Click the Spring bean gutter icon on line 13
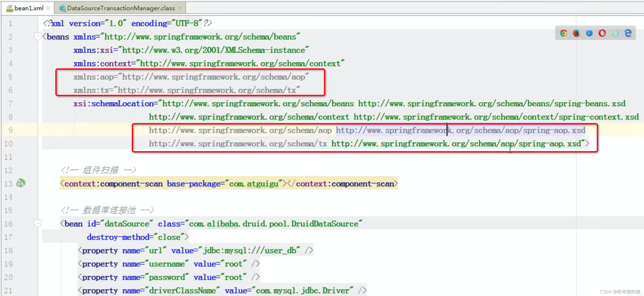 (x=21, y=183)
